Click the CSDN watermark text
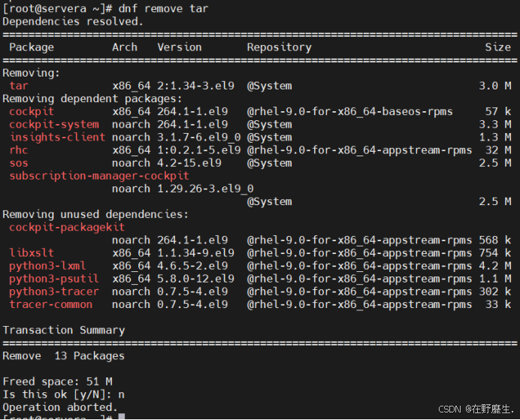 pyautogui.click(x=476, y=409)
